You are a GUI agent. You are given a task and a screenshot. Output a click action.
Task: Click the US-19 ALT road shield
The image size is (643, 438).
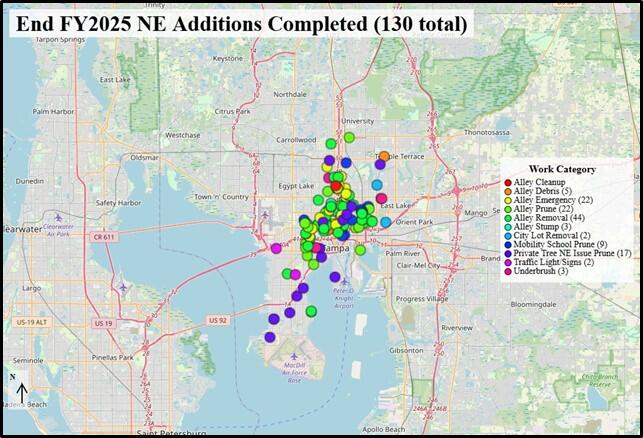pyautogui.click(x=32, y=322)
